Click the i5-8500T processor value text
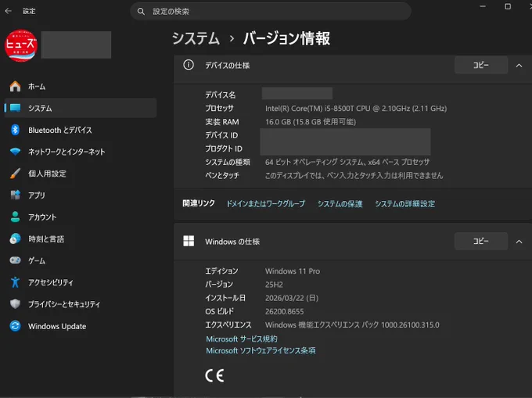The height and width of the screenshot is (398, 532). pyautogui.click(x=356, y=109)
